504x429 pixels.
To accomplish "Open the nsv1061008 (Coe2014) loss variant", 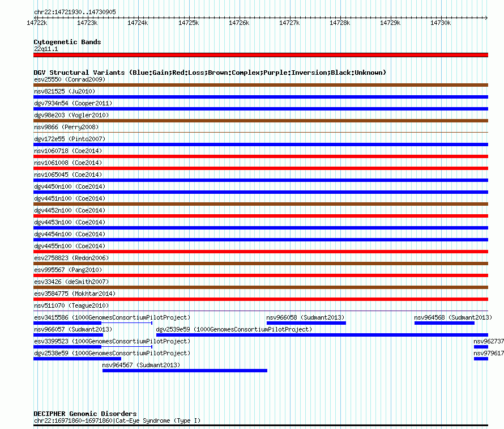I will [x=68, y=163].
